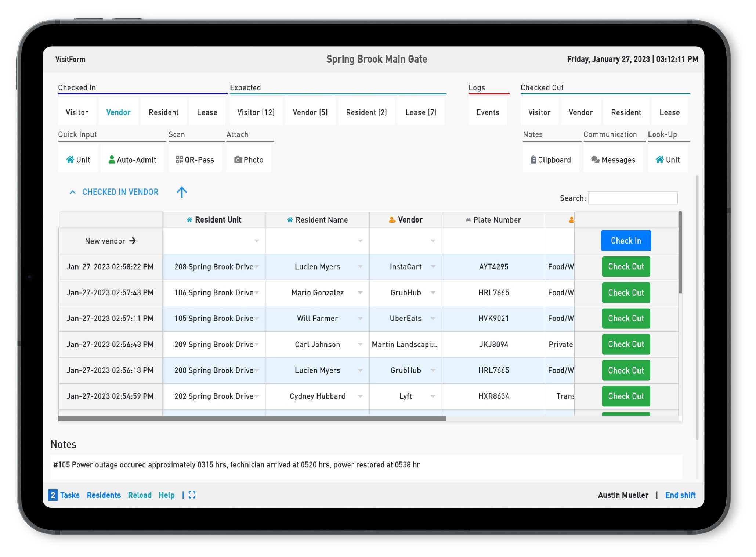756x557 pixels.
Task: Toggle the fullscreen icon in footer
Action: click(192, 495)
